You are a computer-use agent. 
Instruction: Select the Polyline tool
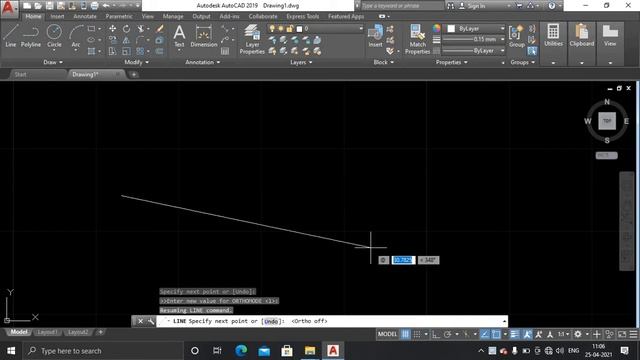(31, 36)
